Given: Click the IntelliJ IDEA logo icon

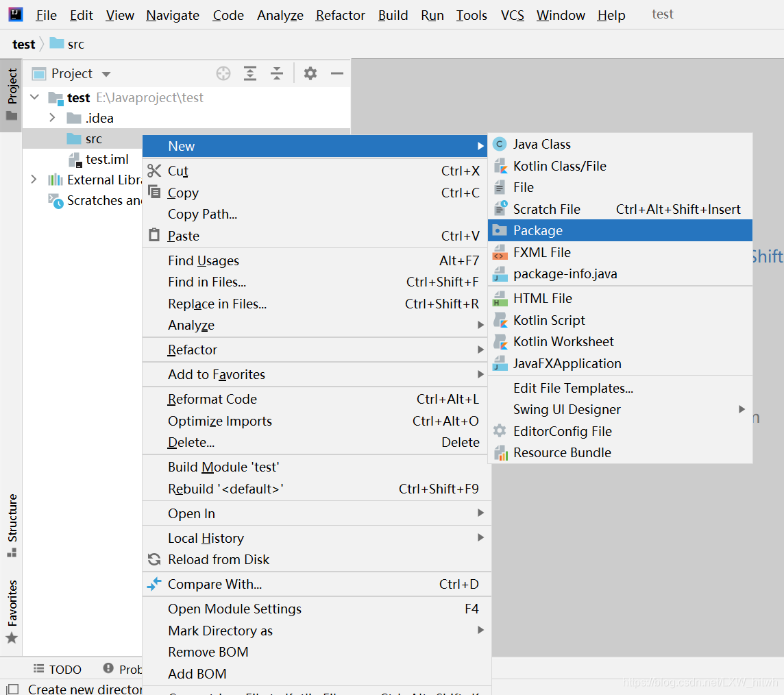Looking at the screenshot, I should coord(16,14).
